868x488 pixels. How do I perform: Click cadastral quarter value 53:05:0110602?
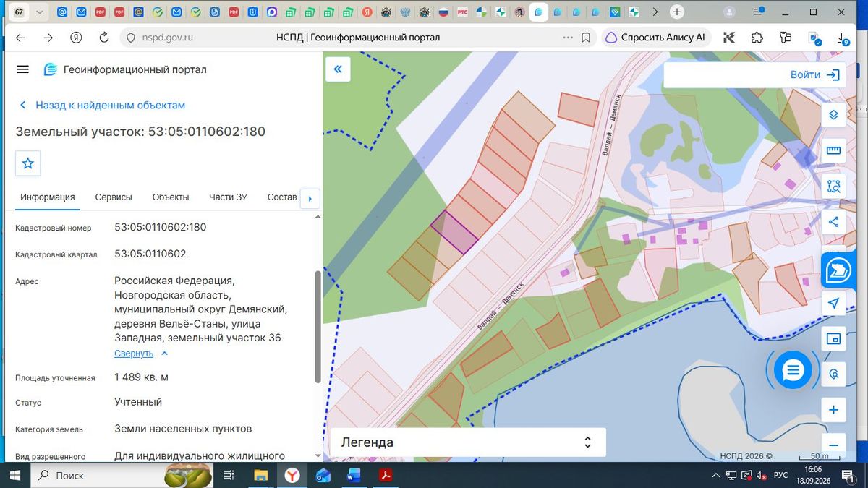pos(150,254)
